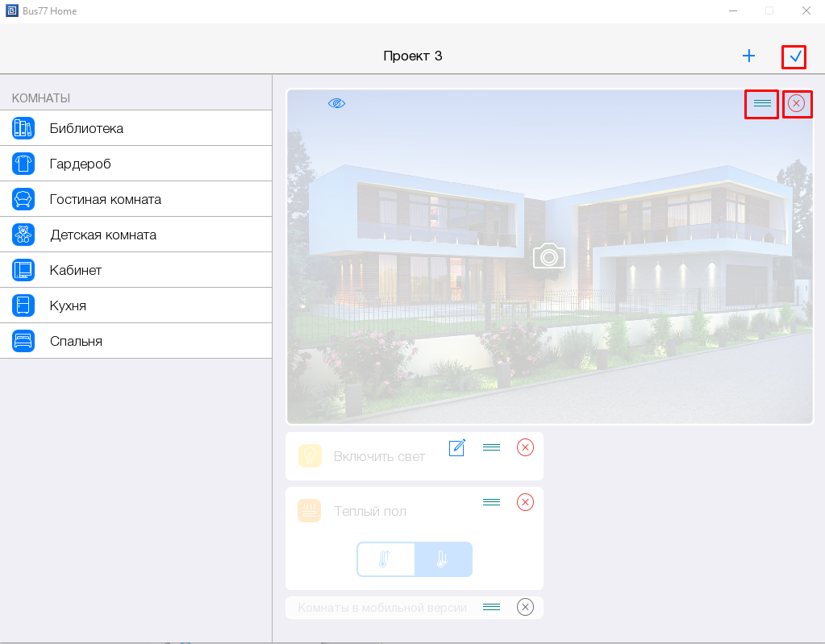Edit the Включить свет widget with pencil icon

pyautogui.click(x=457, y=447)
